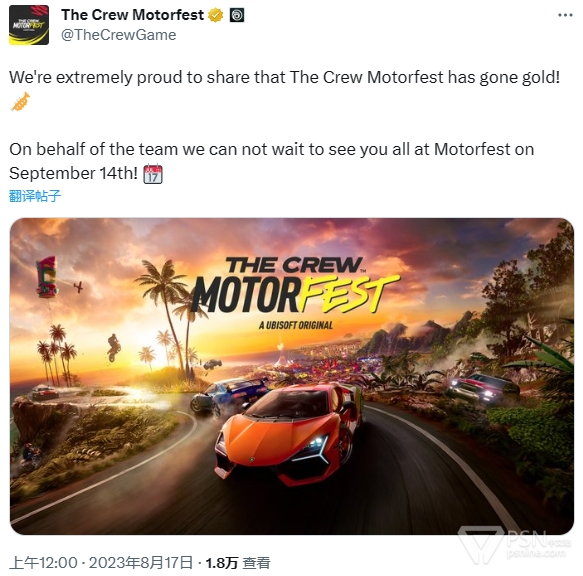Open the three-dot more options menu
The image size is (583, 576).
click(x=565, y=15)
